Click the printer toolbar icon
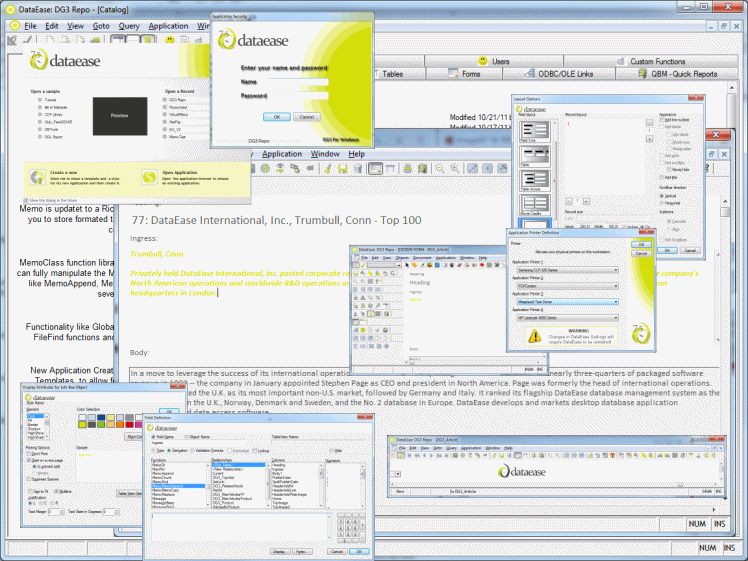748x561 pixels. point(407,168)
